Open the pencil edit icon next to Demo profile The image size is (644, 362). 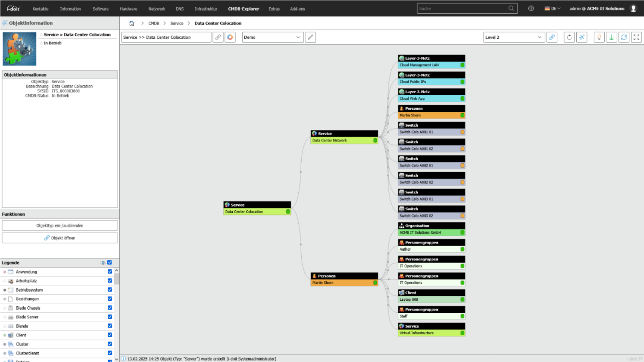[x=310, y=37]
